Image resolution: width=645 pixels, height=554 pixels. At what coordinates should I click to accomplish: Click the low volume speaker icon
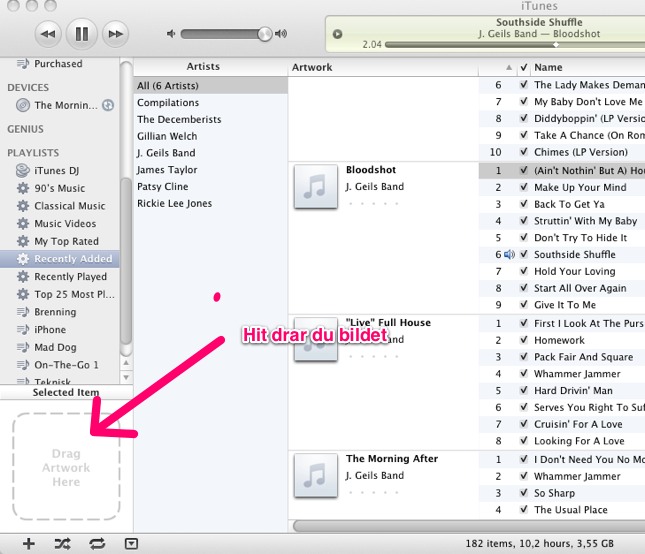[x=171, y=34]
